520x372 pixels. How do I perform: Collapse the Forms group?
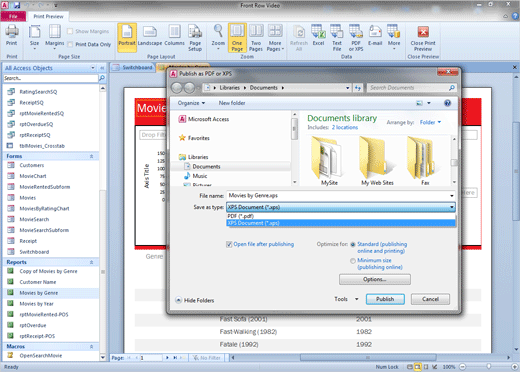click(x=91, y=156)
